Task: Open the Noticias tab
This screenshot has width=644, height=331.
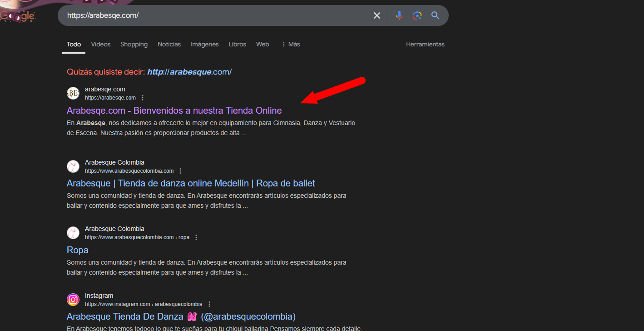Action: 169,44
